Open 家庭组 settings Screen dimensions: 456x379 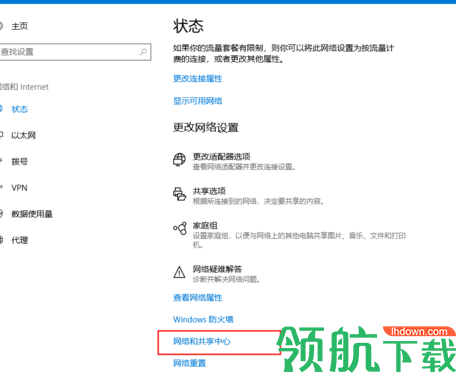(x=205, y=226)
